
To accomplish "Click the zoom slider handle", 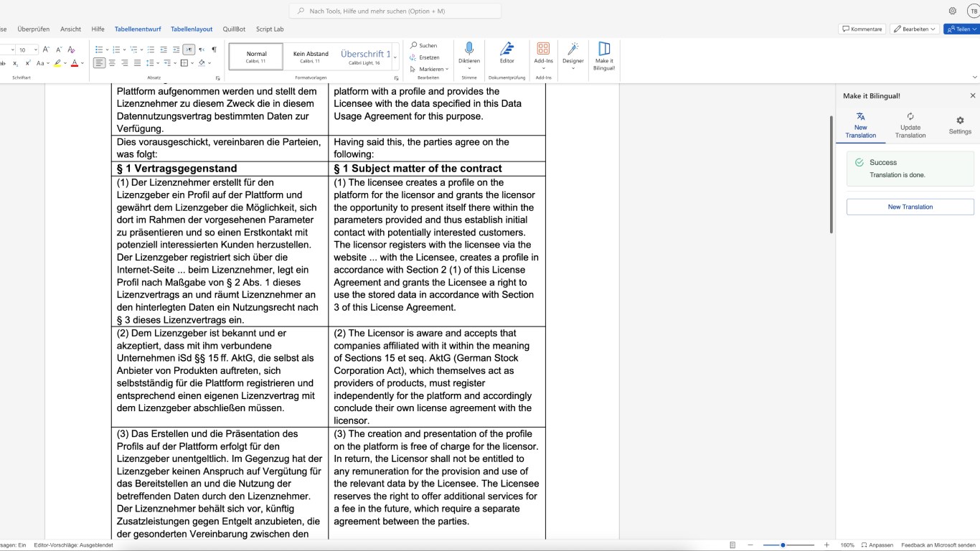I will 783,545.
